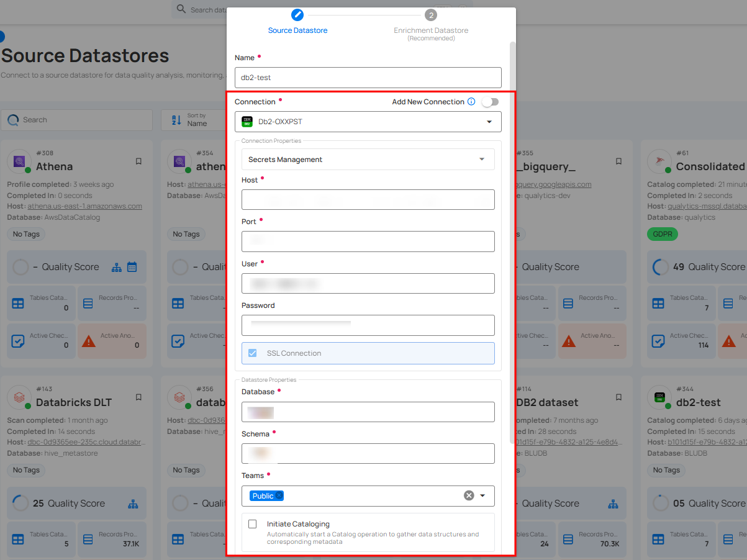Click the calendar icon beside Athena Quality Score
The width and height of the screenshot is (747, 560).
[x=132, y=266]
